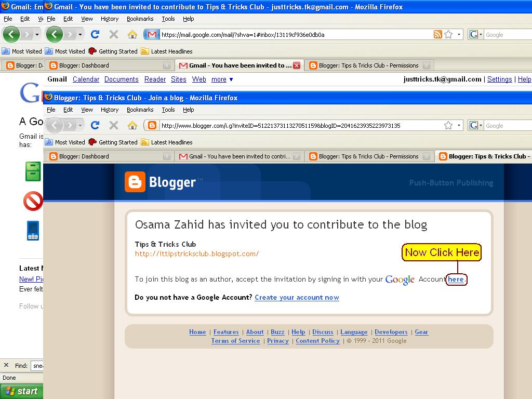Click the stop X icon in Gmail window toolbar
The height and width of the screenshot is (399, 532).
114,34
